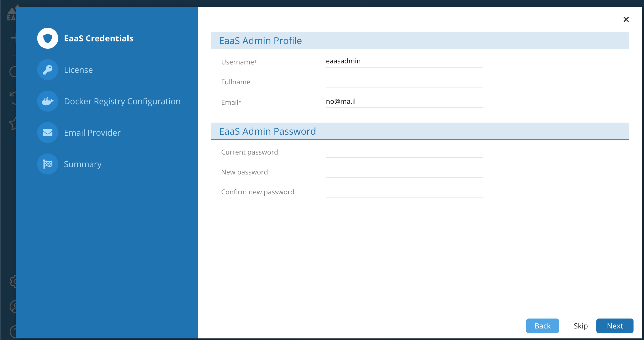Viewport: 644px width, 340px height.
Task: Click the Current password field
Action: pos(404,152)
